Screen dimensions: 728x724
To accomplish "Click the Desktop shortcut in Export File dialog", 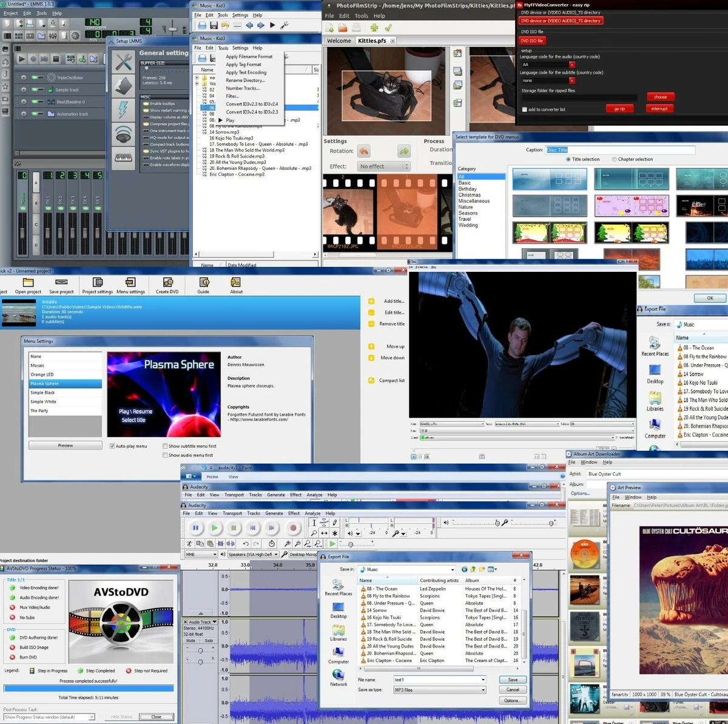I will [339, 608].
